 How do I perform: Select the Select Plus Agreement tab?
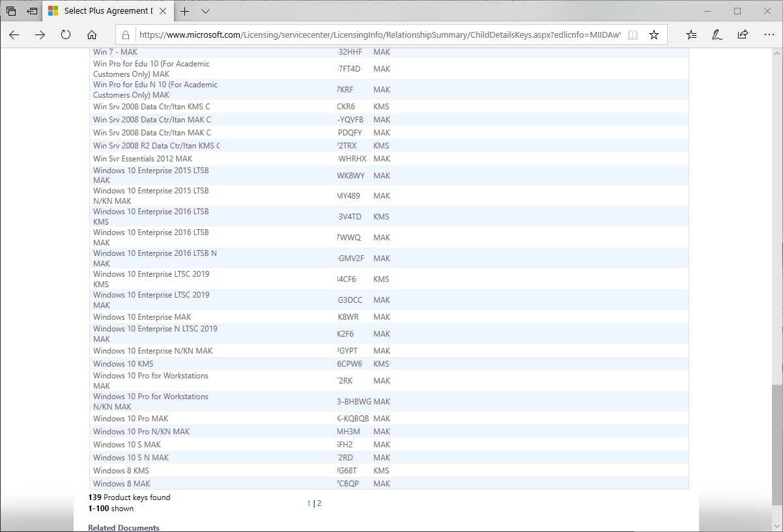coord(104,11)
